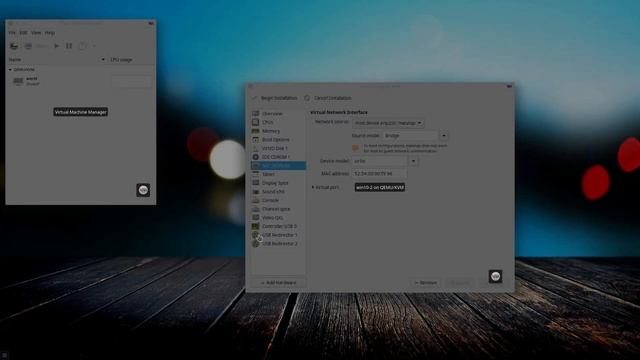Click the show console monitor icon in Virtual Machine Manager toolbar
The image size is (640, 360).
coord(28,46)
